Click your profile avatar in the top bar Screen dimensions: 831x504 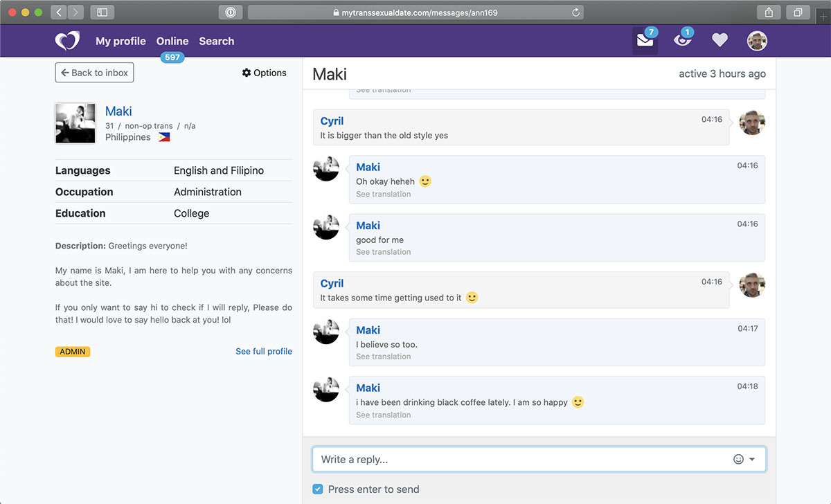click(x=757, y=41)
